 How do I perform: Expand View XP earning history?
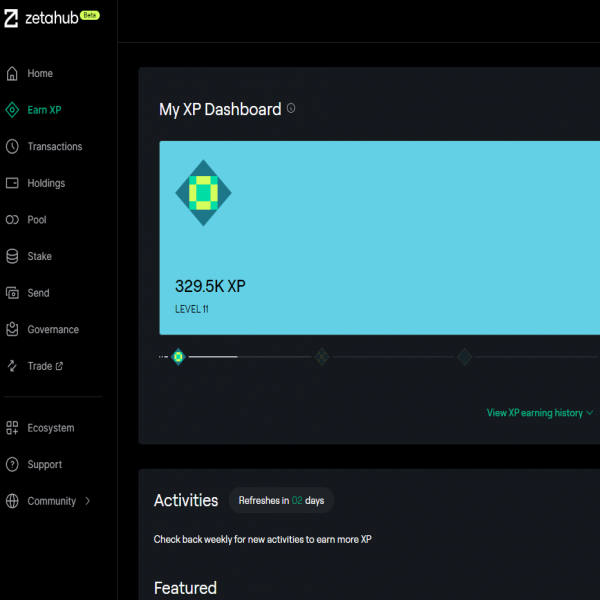[x=540, y=413]
